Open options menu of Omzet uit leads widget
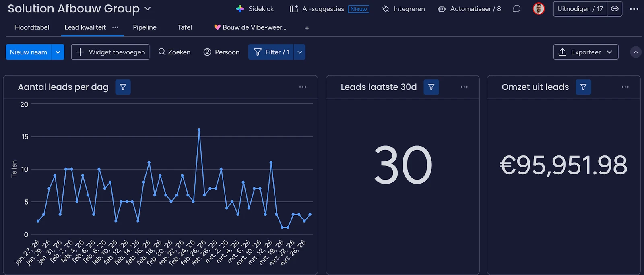Viewport: 644px width, 275px height. 625,87
